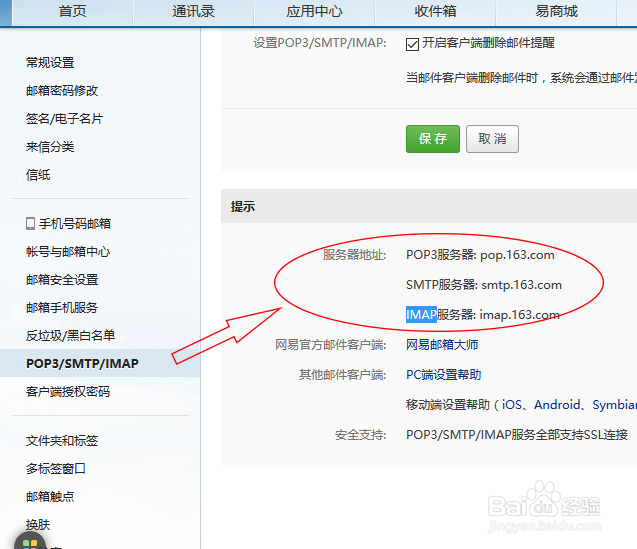Open the 易商城 tab
637x549 pixels.
coord(556,12)
